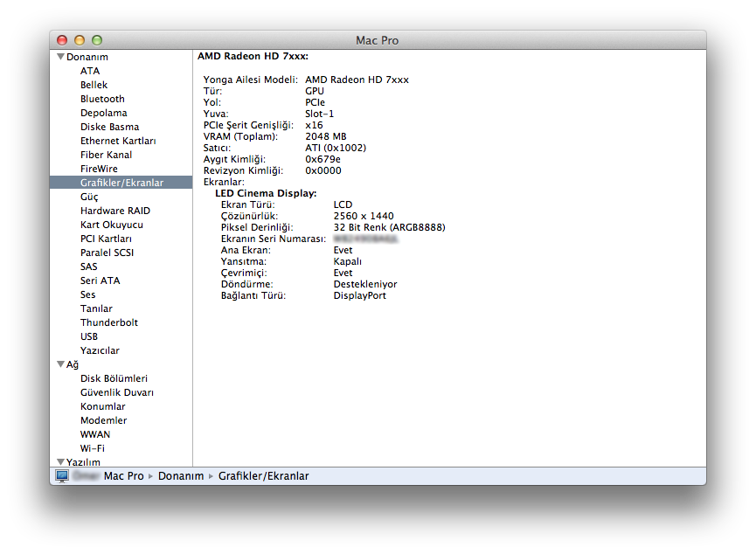Click the x16 lane width value
Image resolution: width=756 pixels, height=554 pixels.
coord(314,125)
